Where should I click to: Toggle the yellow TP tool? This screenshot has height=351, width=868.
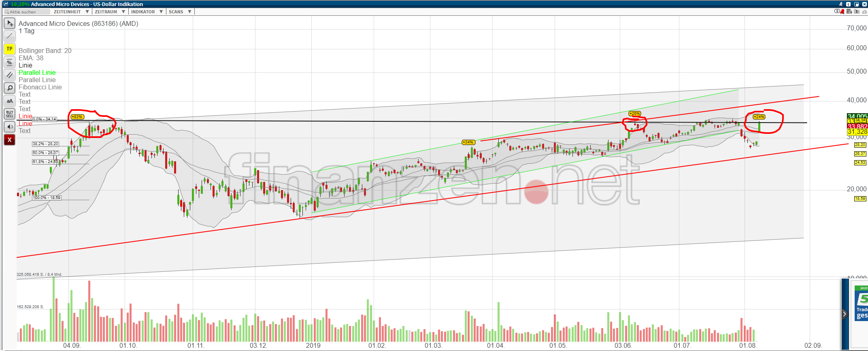click(10, 49)
